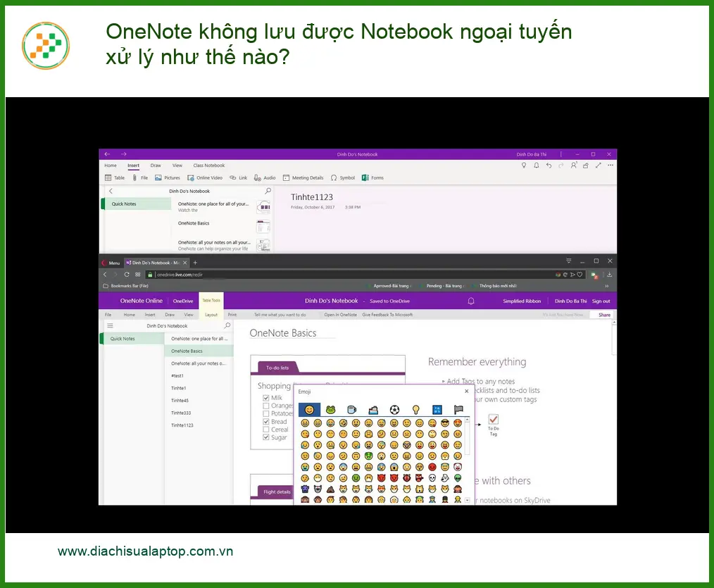The width and height of the screenshot is (714, 588).
Task: Expand more bookmarks with the double chevron
Action: [x=606, y=286]
